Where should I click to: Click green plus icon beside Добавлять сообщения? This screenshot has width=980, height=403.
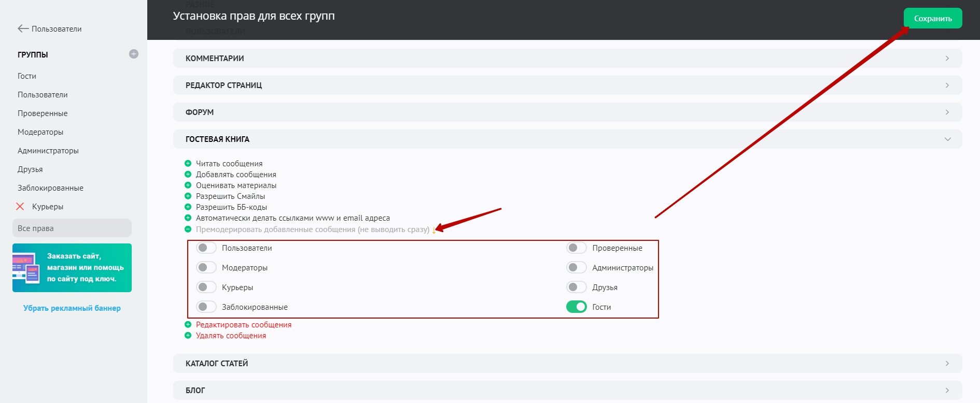click(188, 175)
